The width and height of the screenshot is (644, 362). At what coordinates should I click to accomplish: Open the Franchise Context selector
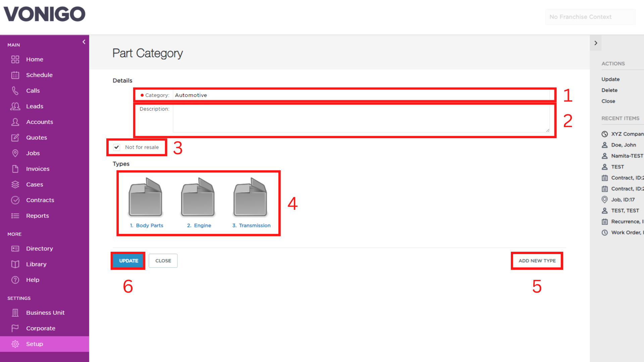590,17
